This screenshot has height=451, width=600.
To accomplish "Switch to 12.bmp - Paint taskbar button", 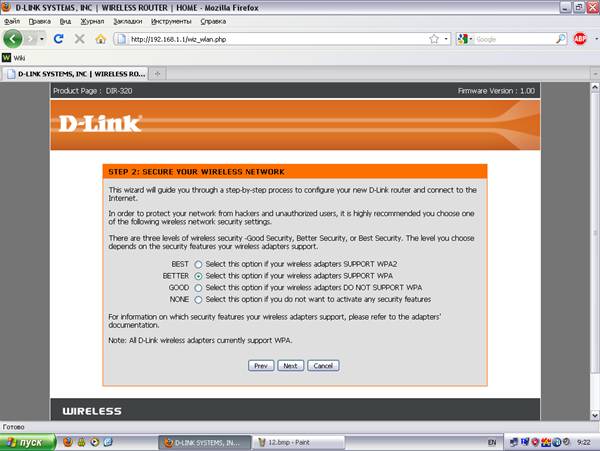I will pos(298,443).
